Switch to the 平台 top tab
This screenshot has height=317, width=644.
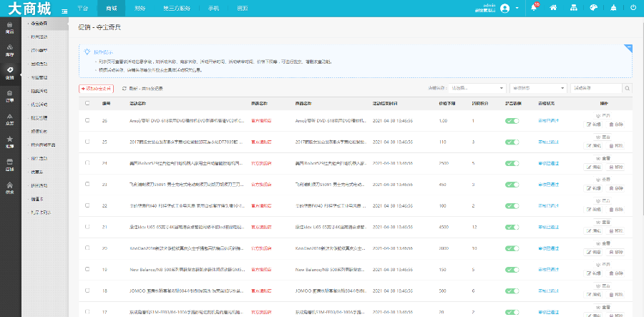82,8
